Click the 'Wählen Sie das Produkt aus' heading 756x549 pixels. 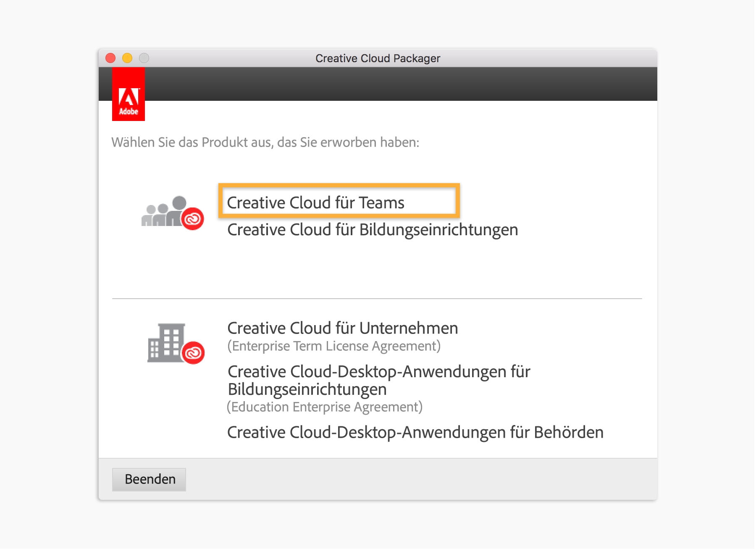coord(265,142)
